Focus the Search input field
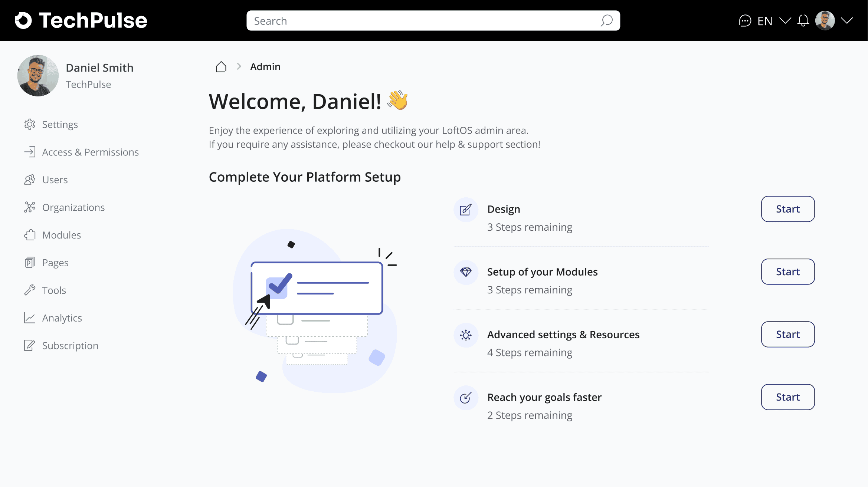The image size is (868, 487). point(423,21)
